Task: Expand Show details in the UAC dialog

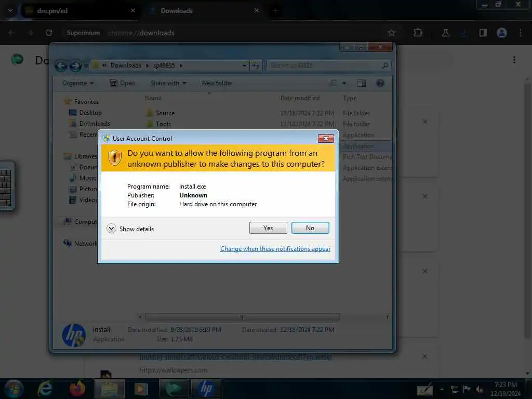Action: pyautogui.click(x=130, y=229)
